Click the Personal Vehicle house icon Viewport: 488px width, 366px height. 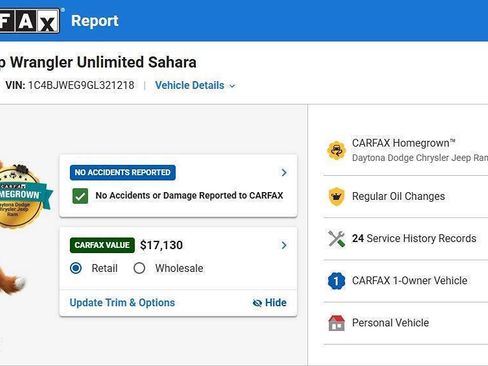coord(336,323)
